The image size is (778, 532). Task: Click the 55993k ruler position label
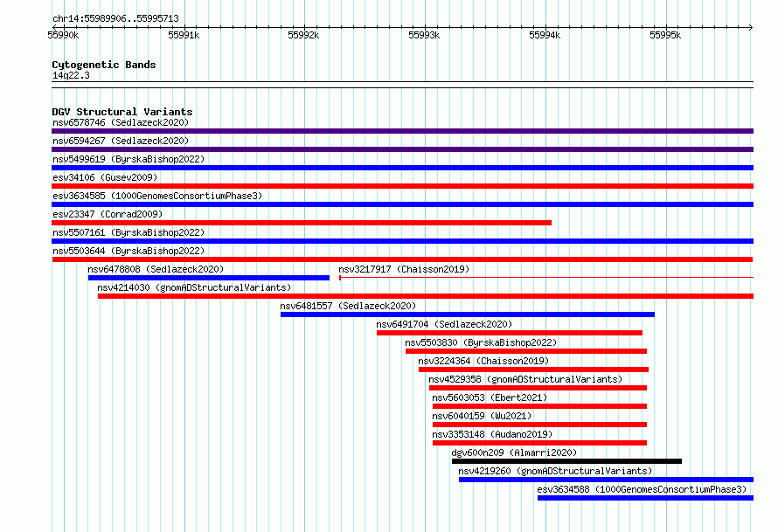pos(424,35)
